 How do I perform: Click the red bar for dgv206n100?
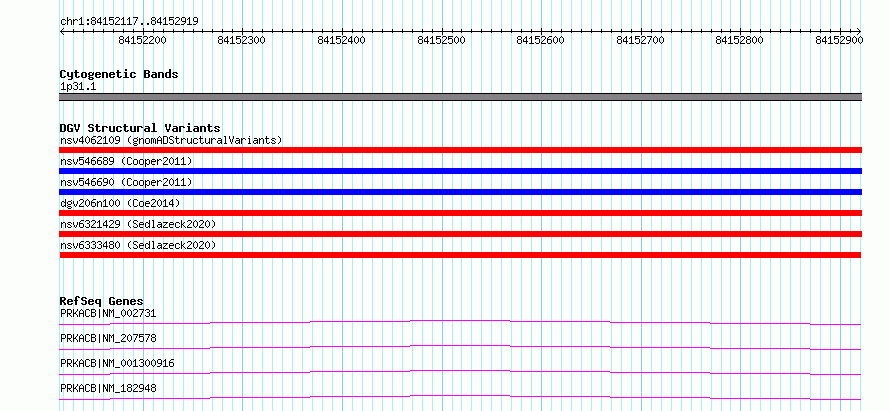tap(460, 213)
